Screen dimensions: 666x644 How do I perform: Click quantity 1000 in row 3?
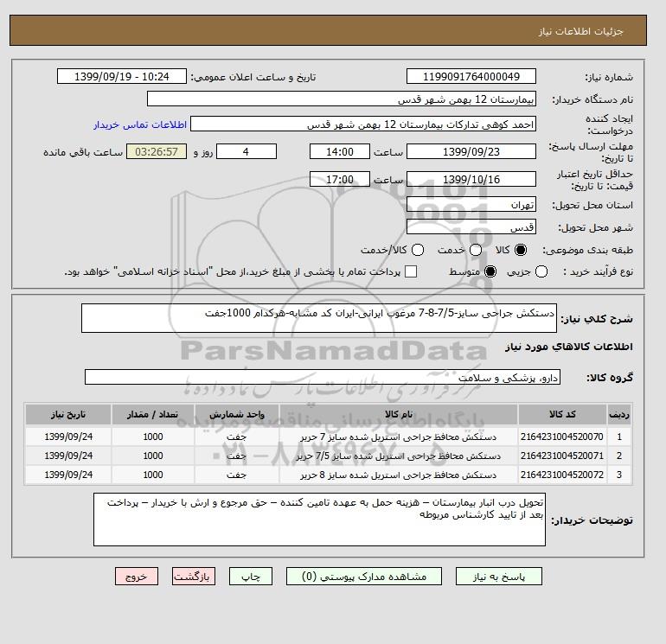(x=153, y=475)
